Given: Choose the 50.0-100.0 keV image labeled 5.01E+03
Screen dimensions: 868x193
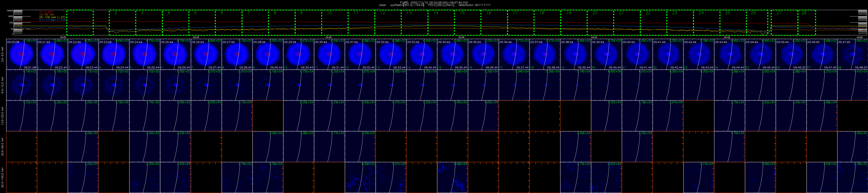Looking at the screenshot, I should pos(391,177).
